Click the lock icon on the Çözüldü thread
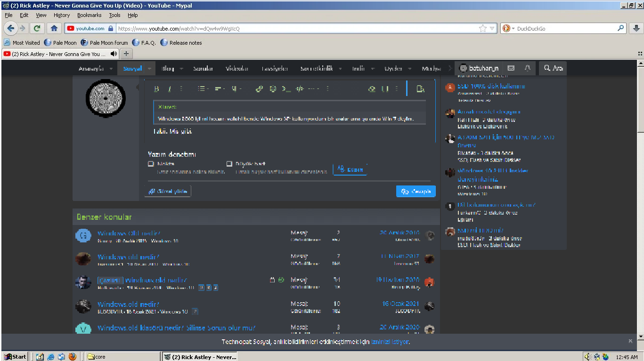 click(272, 280)
